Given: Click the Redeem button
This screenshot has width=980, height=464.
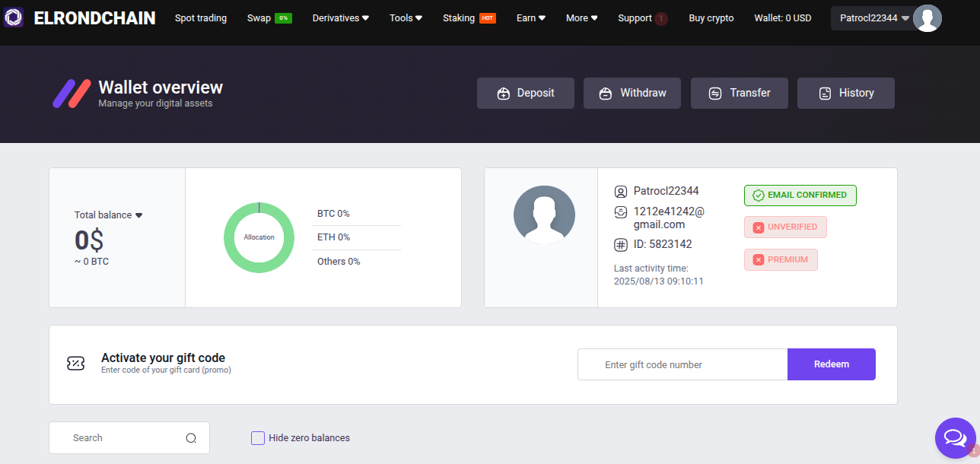Looking at the screenshot, I should [831, 364].
